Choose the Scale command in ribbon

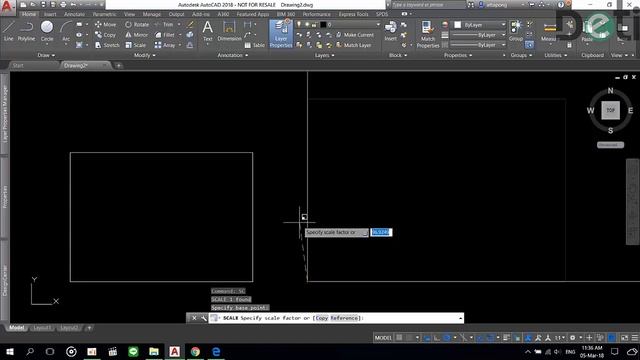(x=136, y=45)
